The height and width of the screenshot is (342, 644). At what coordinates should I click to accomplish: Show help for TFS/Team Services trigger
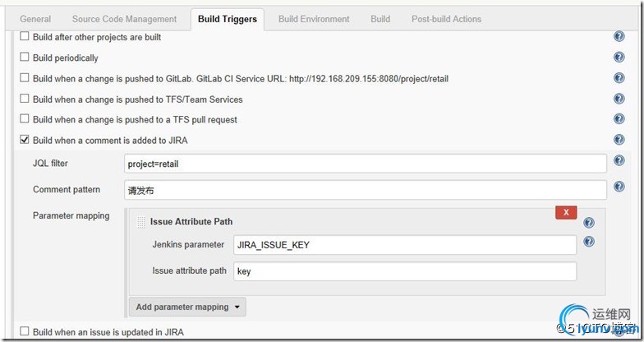(619, 99)
